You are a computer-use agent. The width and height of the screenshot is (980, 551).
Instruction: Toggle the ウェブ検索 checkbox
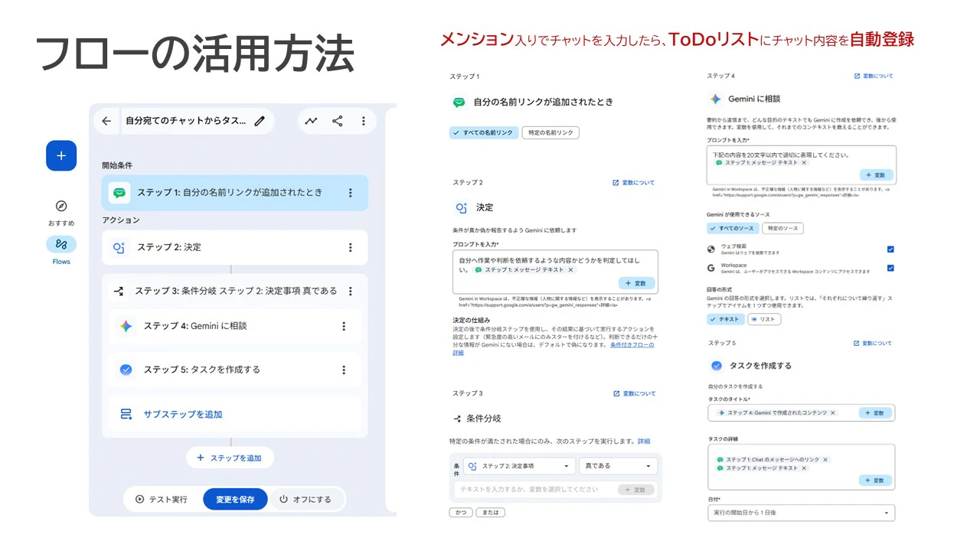click(x=890, y=249)
